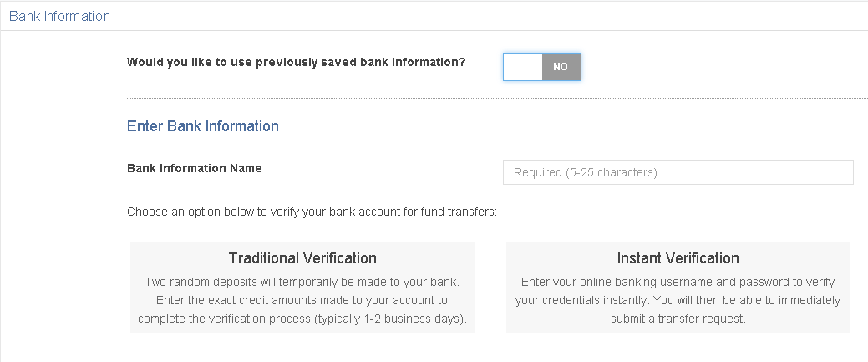Click the white handle of the saved-bank switch
The width and height of the screenshot is (868, 362).
coord(524,66)
